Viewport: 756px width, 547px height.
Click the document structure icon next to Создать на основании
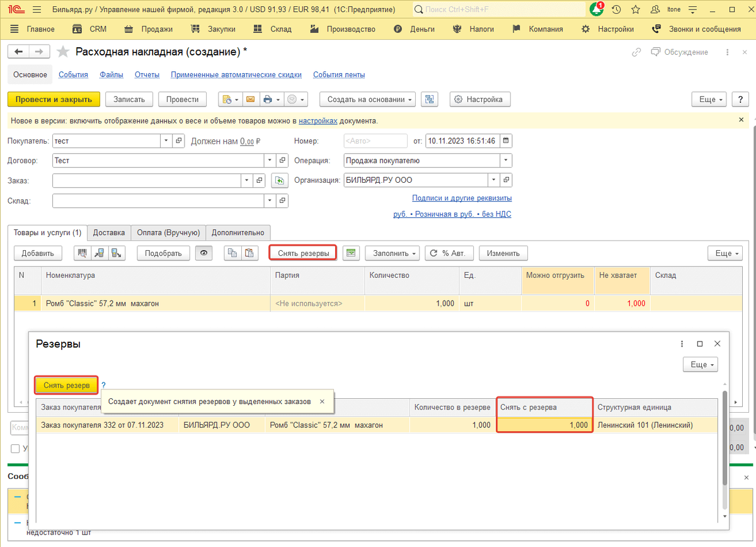pos(429,100)
